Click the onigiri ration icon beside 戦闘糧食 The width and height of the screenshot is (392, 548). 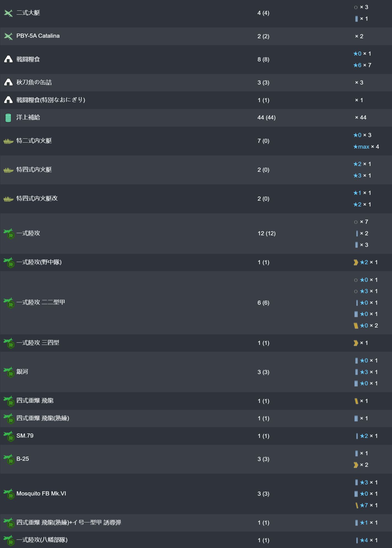[9, 59]
